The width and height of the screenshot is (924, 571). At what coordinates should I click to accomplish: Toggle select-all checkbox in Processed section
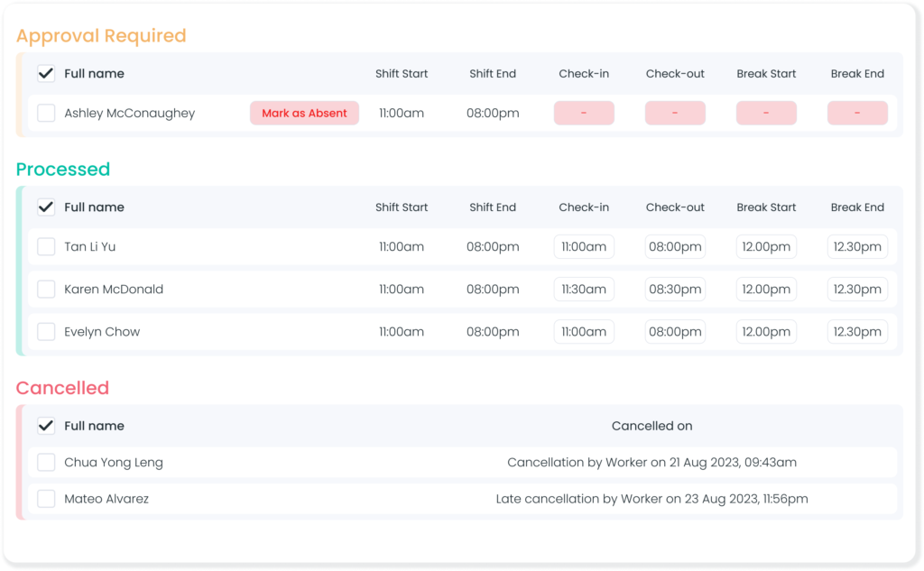46,207
